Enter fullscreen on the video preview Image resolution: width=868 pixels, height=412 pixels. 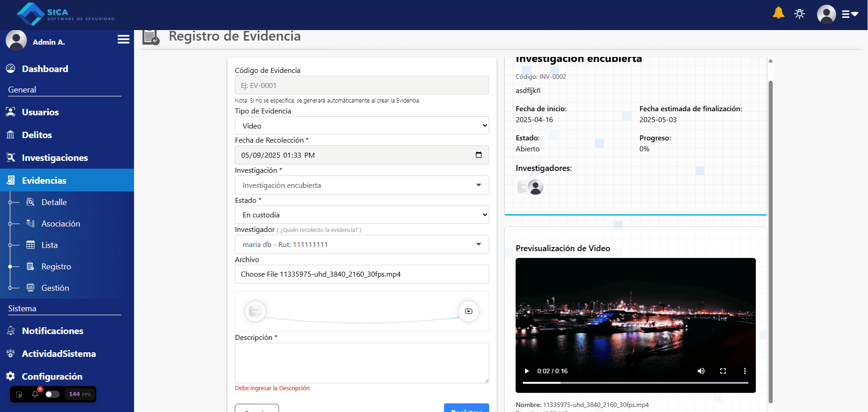click(x=723, y=371)
